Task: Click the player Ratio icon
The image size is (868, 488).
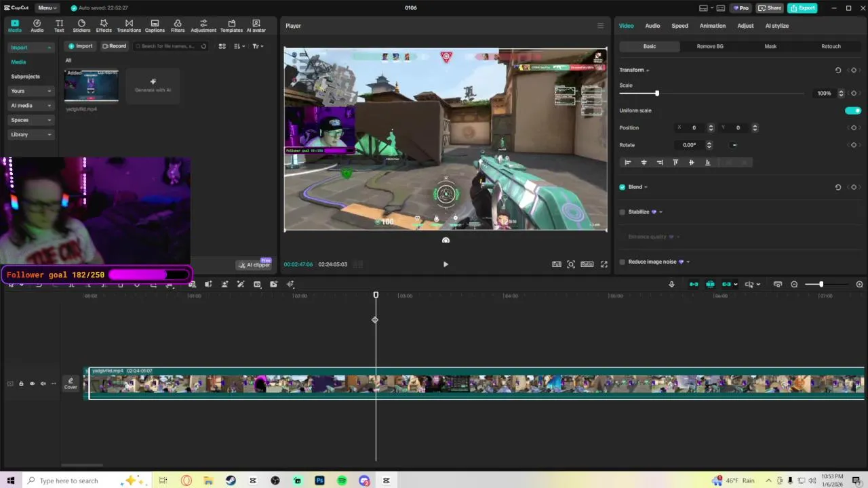Action: 587,264
